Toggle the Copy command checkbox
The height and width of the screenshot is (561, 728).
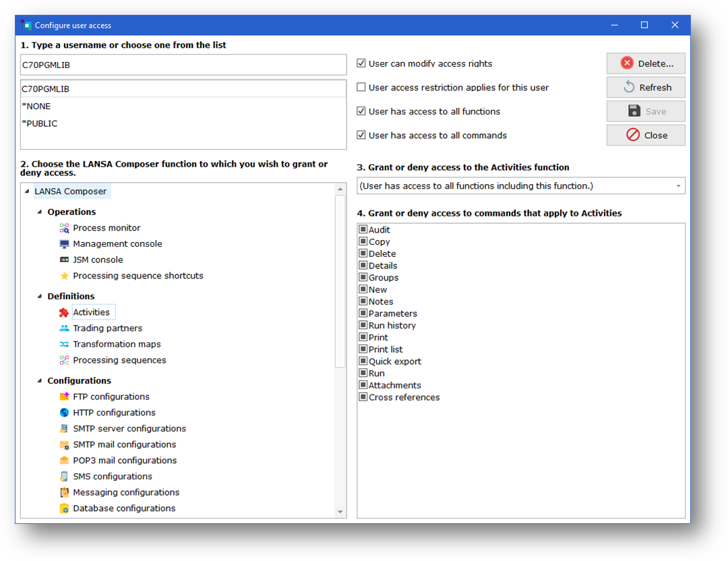363,241
